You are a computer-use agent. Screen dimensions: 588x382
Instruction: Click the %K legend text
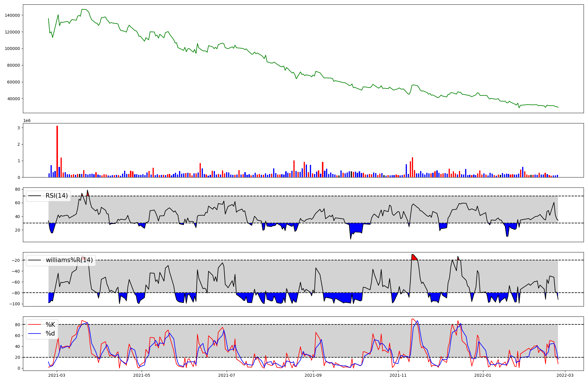pyautogui.click(x=50, y=325)
